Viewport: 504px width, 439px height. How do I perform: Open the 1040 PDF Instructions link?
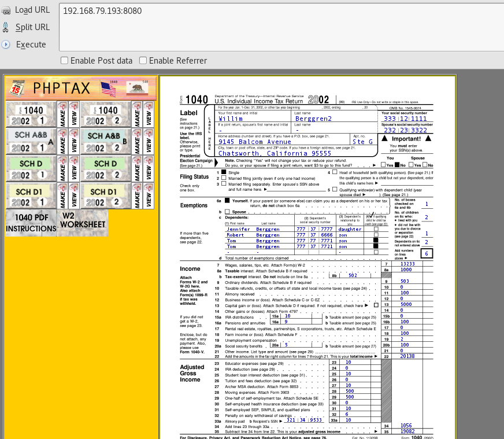31,223
